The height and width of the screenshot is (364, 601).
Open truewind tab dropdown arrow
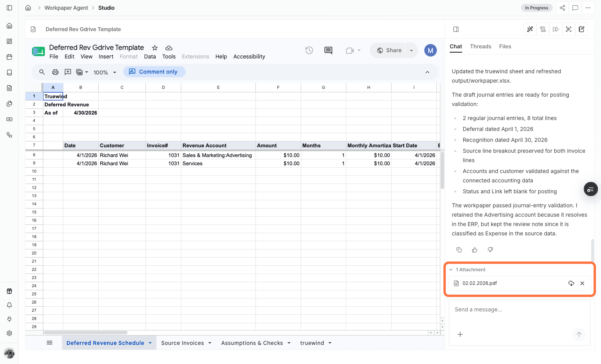[330, 343]
